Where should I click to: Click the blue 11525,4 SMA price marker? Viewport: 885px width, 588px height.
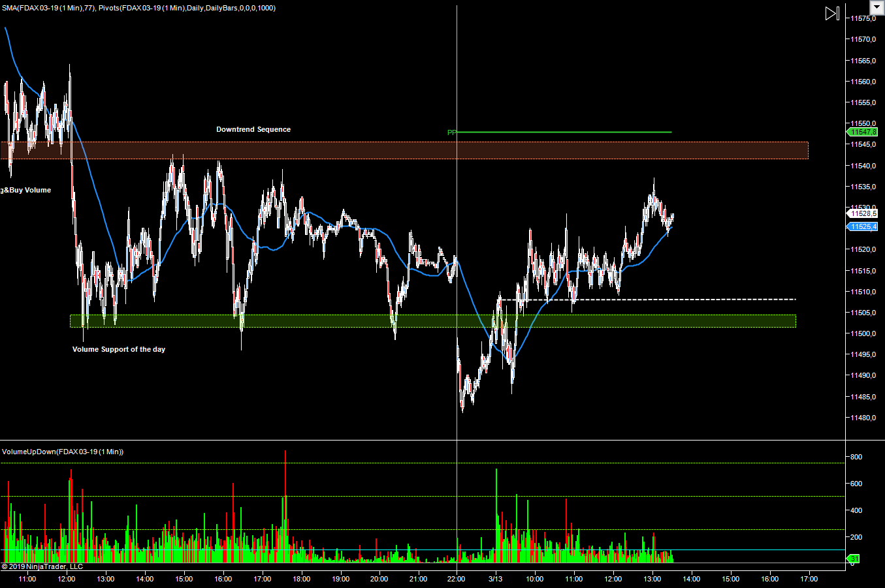(x=863, y=226)
